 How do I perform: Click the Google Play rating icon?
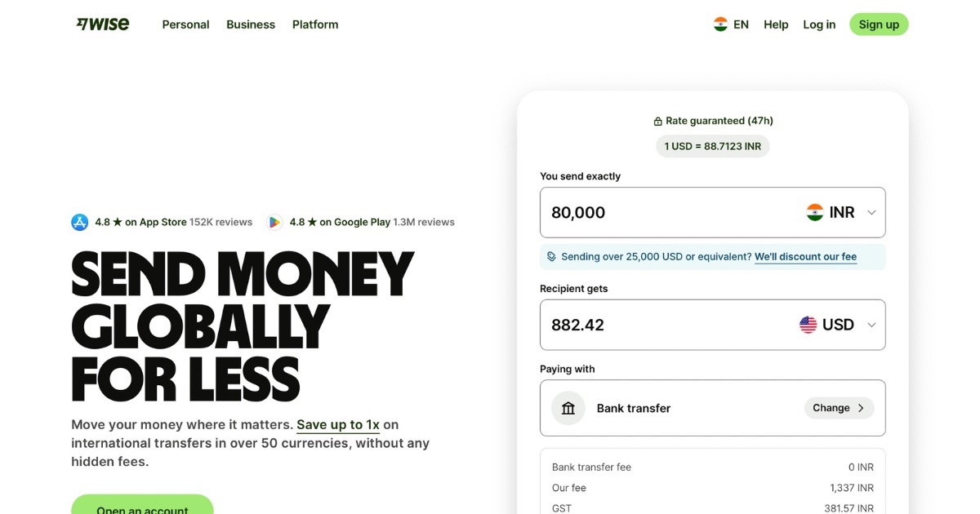pos(274,221)
